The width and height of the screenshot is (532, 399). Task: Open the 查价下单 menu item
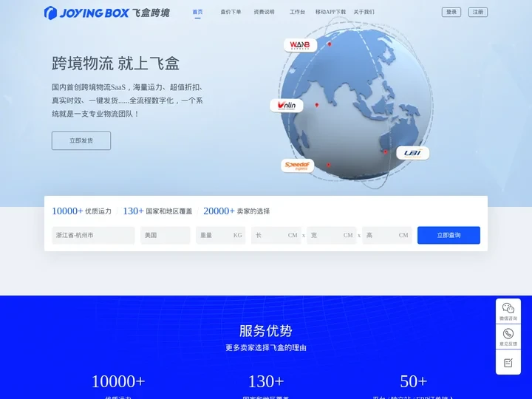[x=231, y=12]
